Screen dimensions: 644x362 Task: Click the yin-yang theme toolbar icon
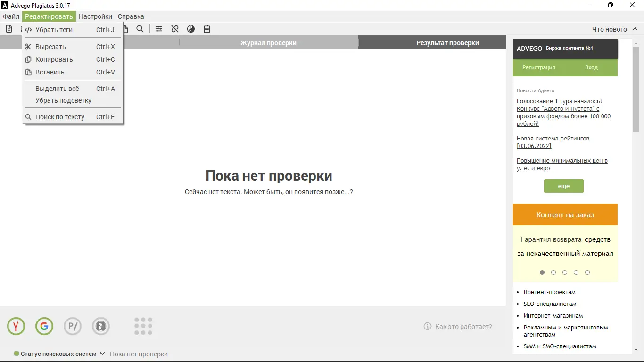click(190, 29)
